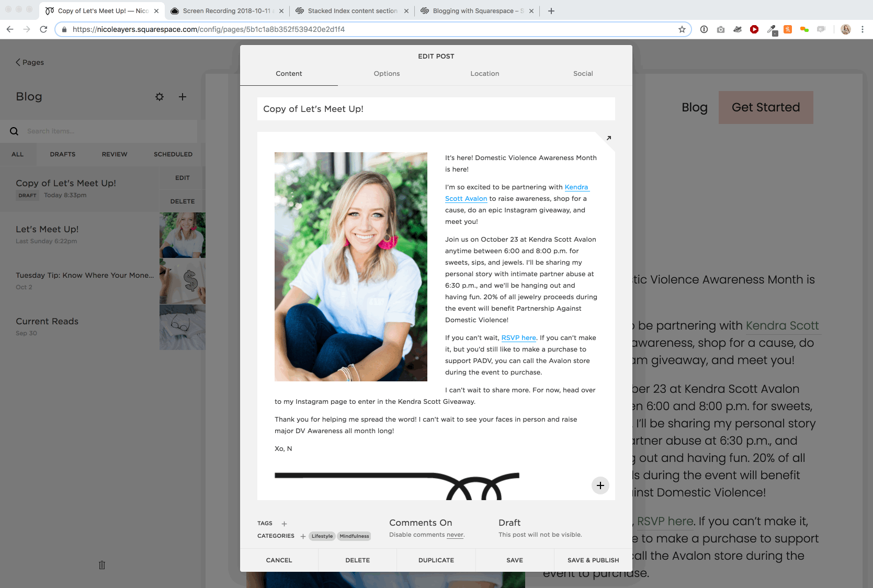Click SAVE & PUBLISH button

[x=593, y=560]
